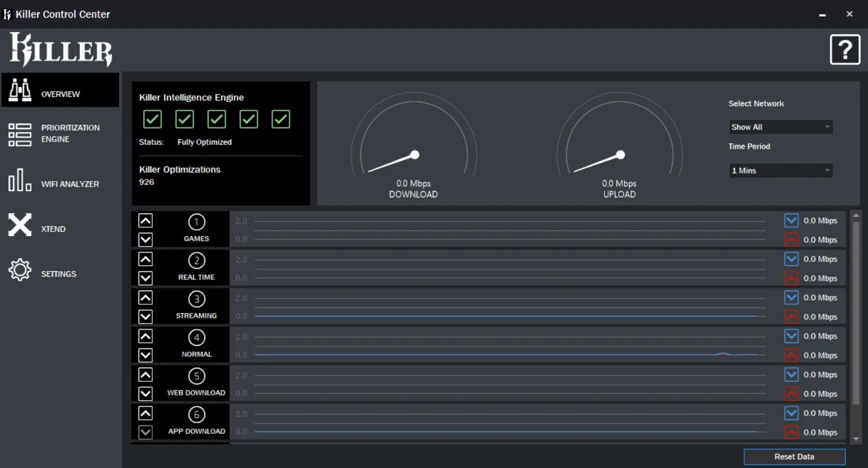Click red upload icon in Web Download row

pos(792,394)
